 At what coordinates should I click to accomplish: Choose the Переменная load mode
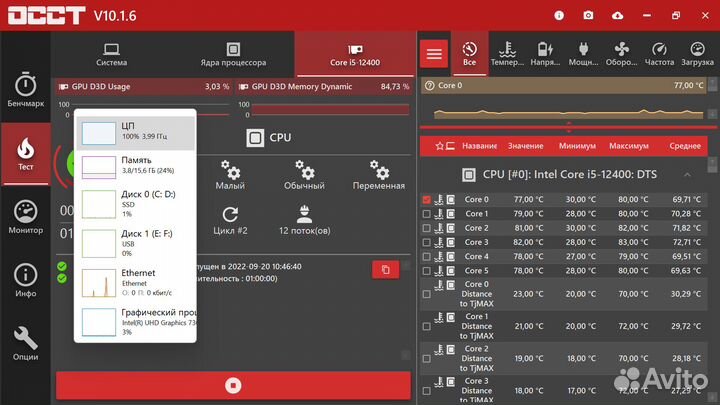point(379,175)
